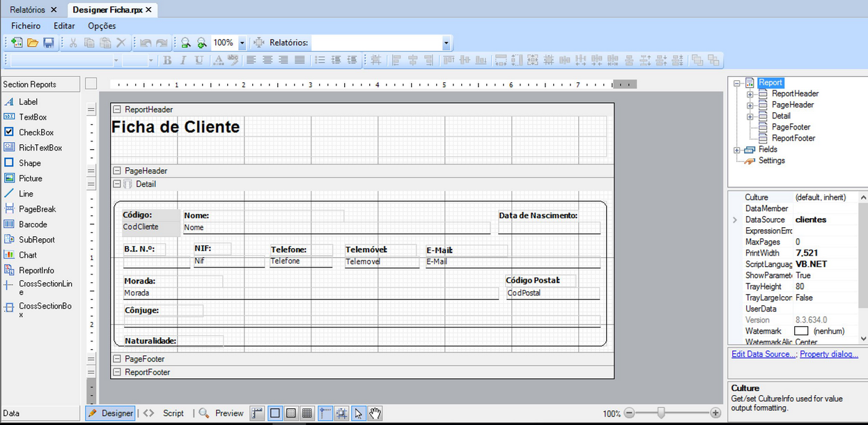Click zoom slider plus button

click(715, 413)
